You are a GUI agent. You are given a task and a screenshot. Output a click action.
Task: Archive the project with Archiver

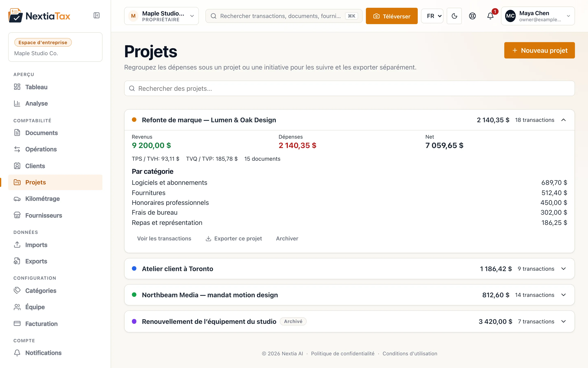(287, 239)
